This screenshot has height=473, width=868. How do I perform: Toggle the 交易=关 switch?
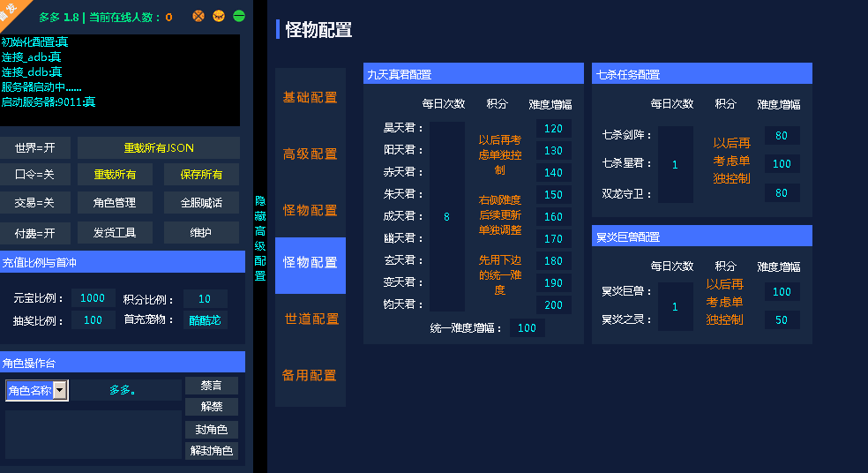pyautogui.click(x=34, y=203)
